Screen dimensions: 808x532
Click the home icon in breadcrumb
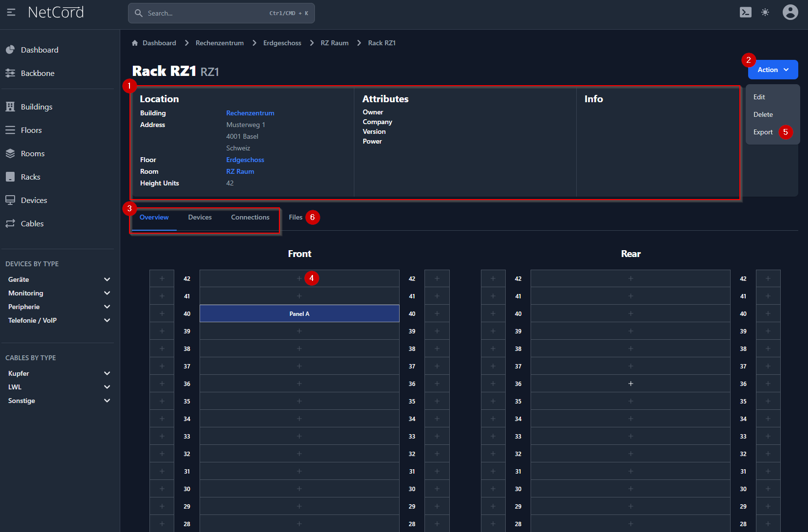[x=135, y=43]
